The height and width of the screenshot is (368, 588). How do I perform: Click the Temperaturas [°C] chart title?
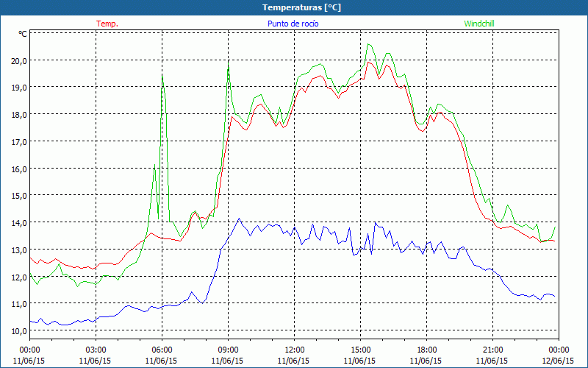tap(301, 7)
